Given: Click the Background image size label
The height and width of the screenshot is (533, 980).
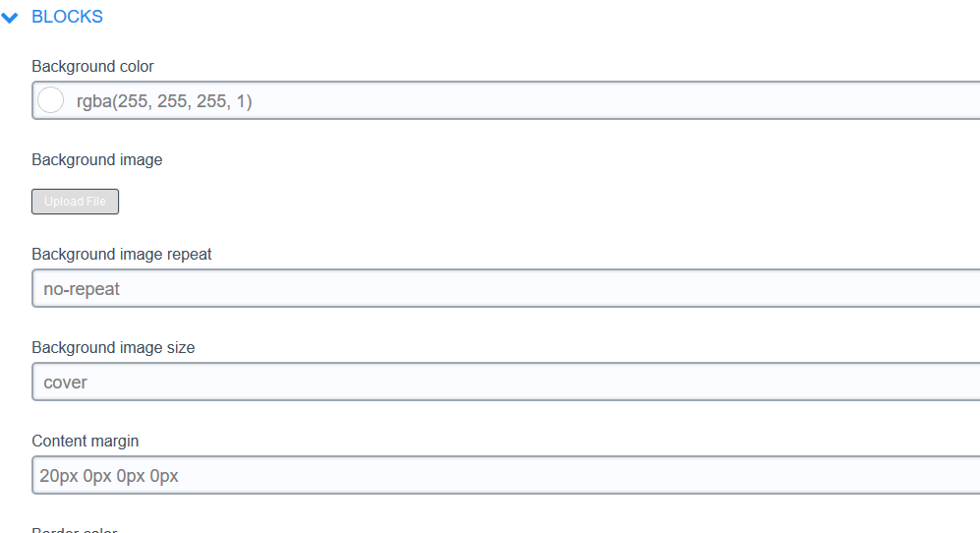Looking at the screenshot, I should coord(113,347).
